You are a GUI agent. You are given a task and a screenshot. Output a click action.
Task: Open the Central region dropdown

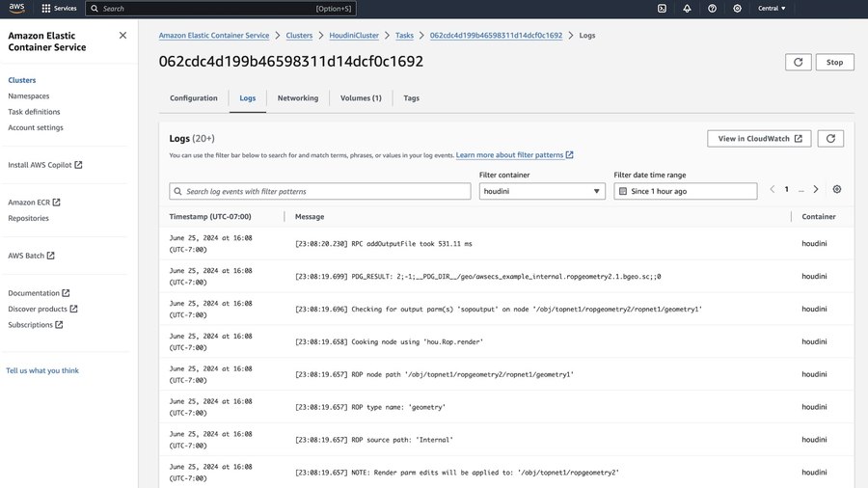coord(772,9)
